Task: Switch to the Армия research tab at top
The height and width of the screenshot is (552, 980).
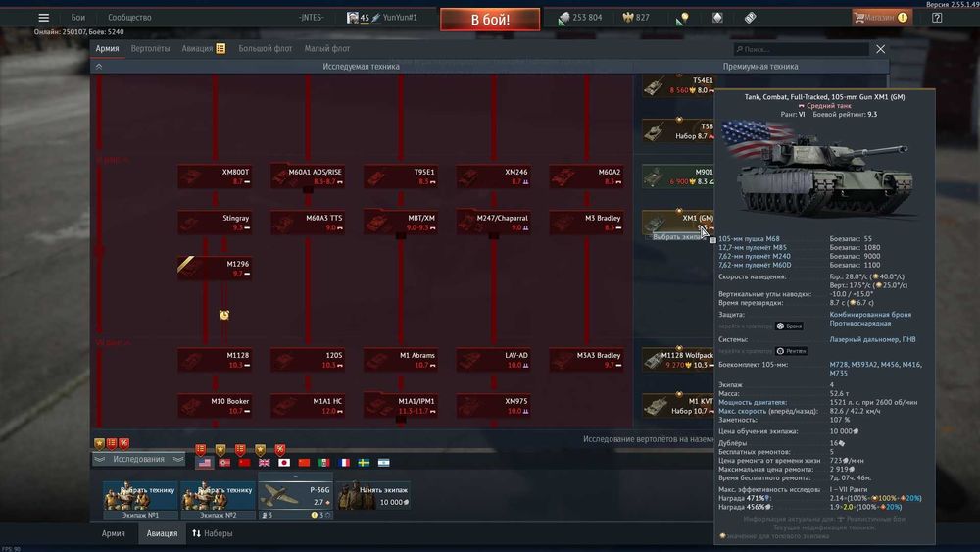Action: click(107, 48)
